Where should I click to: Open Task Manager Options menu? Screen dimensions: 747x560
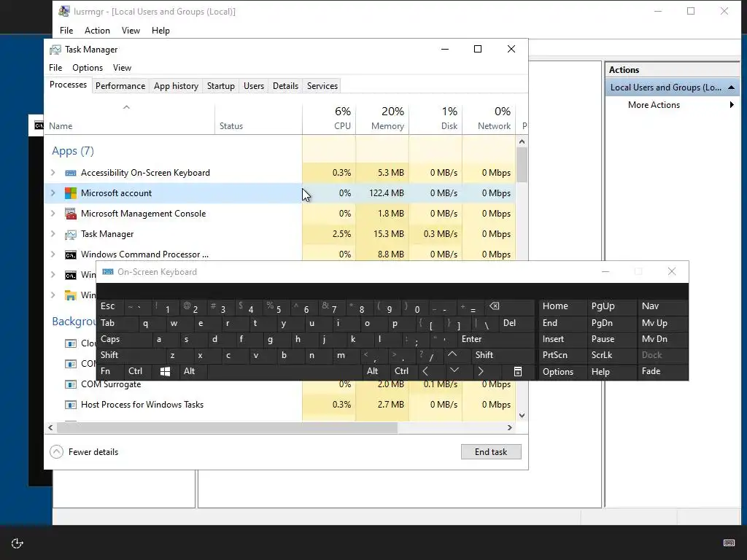[88, 68]
